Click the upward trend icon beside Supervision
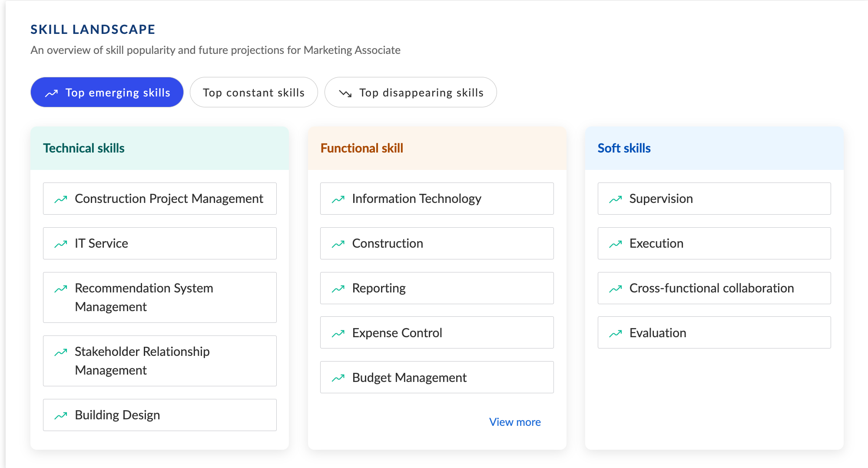The height and width of the screenshot is (468, 868). (615, 199)
